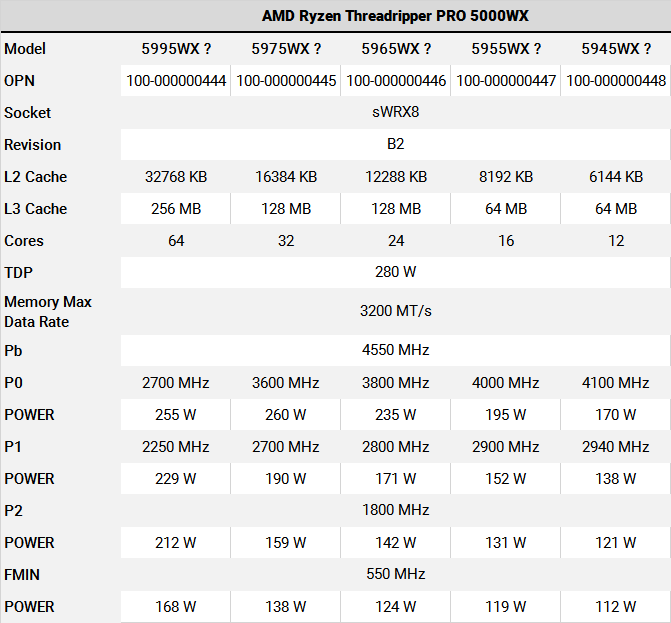Image resolution: width=671 pixels, height=623 pixels.
Task: Click the 235 W power cell
Action: pos(396,415)
